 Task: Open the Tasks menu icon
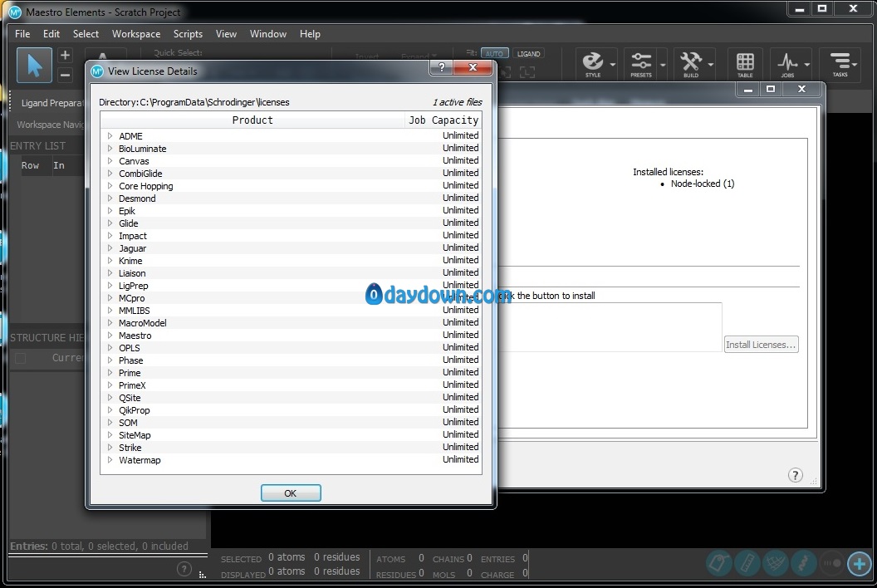pos(840,64)
